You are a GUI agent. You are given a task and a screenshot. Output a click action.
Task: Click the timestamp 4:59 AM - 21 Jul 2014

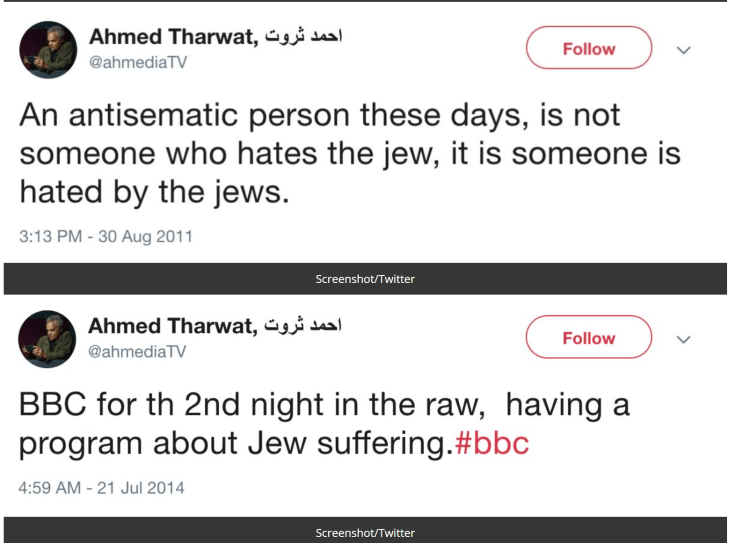(102, 489)
